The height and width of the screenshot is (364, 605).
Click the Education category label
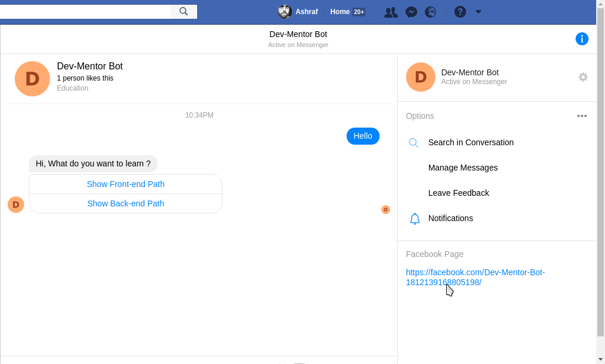pos(72,88)
